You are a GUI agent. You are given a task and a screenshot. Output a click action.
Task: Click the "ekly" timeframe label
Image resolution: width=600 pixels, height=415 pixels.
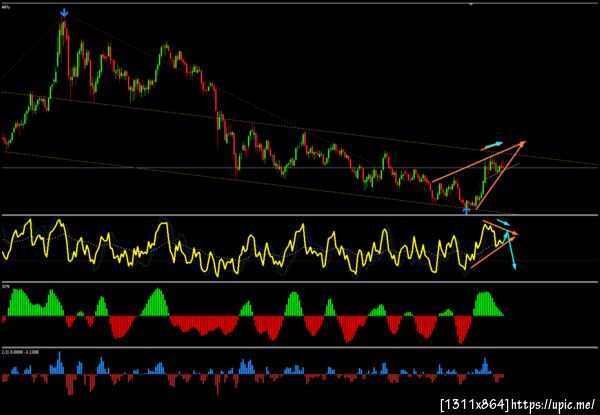5,7
